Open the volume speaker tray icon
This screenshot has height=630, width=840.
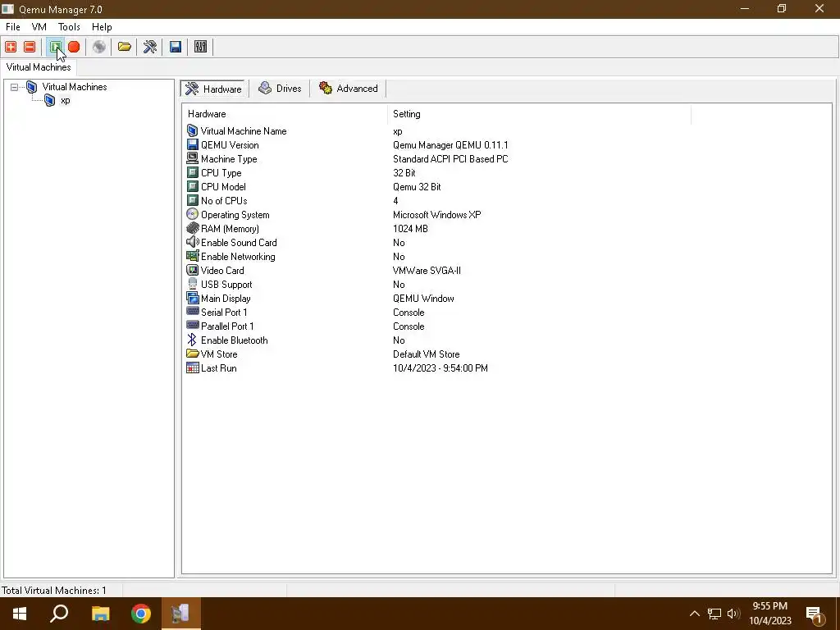pos(733,614)
